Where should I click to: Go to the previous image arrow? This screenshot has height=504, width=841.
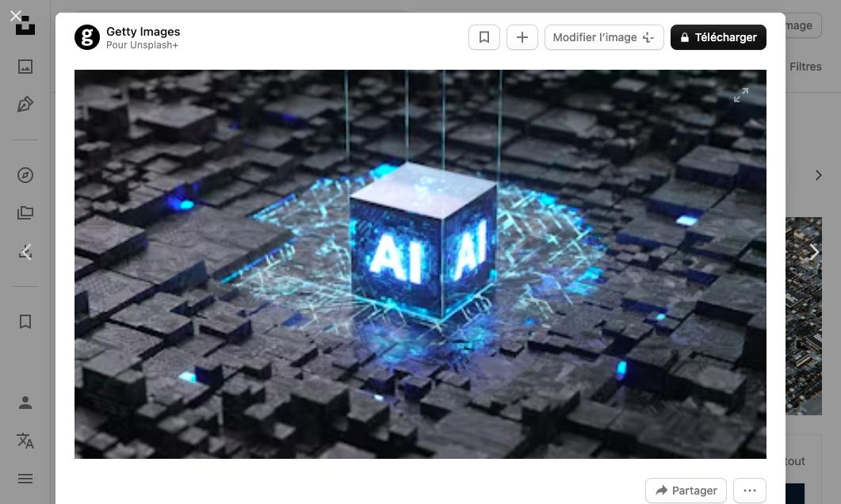coord(26,253)
